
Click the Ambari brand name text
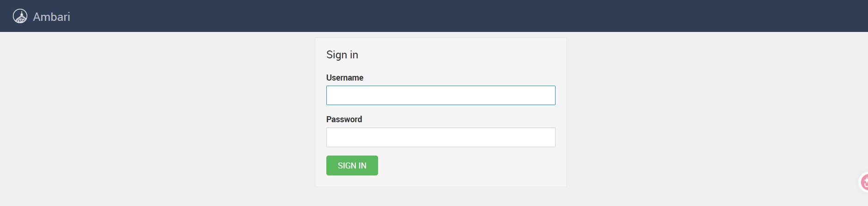52,17
